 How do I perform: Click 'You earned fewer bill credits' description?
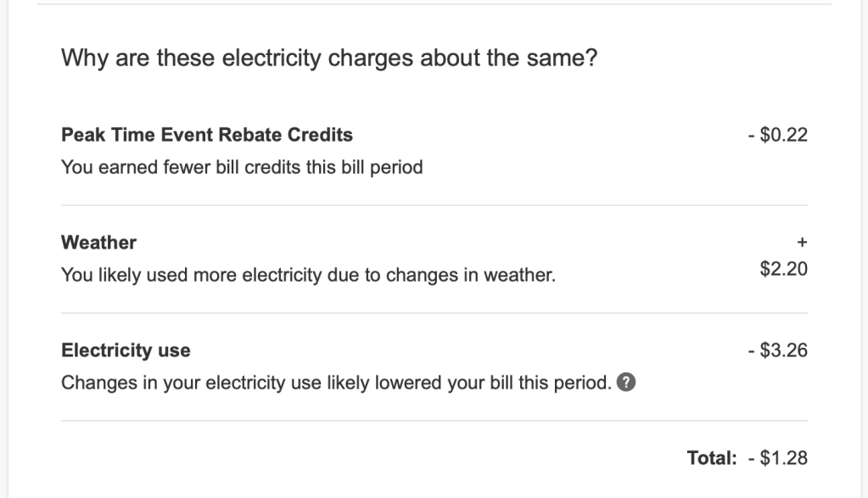242,167
